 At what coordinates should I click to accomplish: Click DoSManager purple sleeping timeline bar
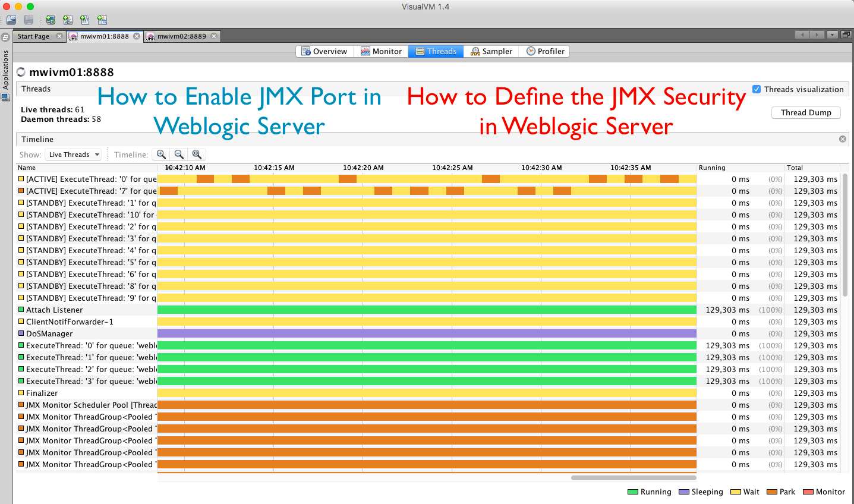(427, 333)
